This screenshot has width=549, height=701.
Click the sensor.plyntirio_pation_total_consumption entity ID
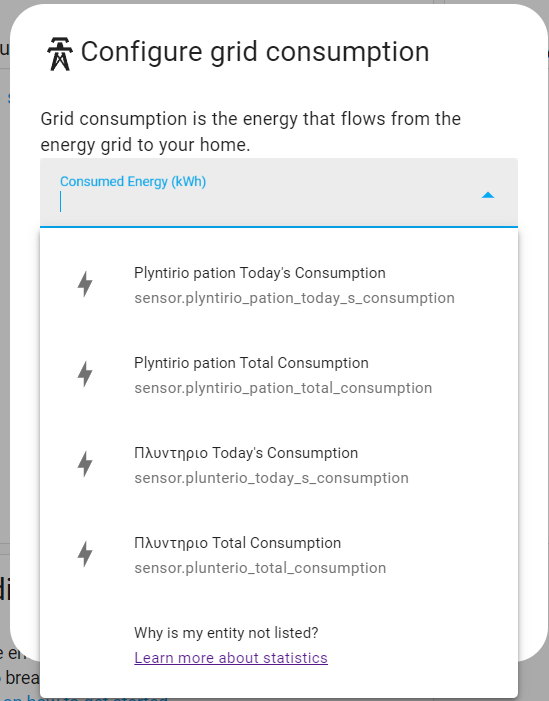point(283,388)
